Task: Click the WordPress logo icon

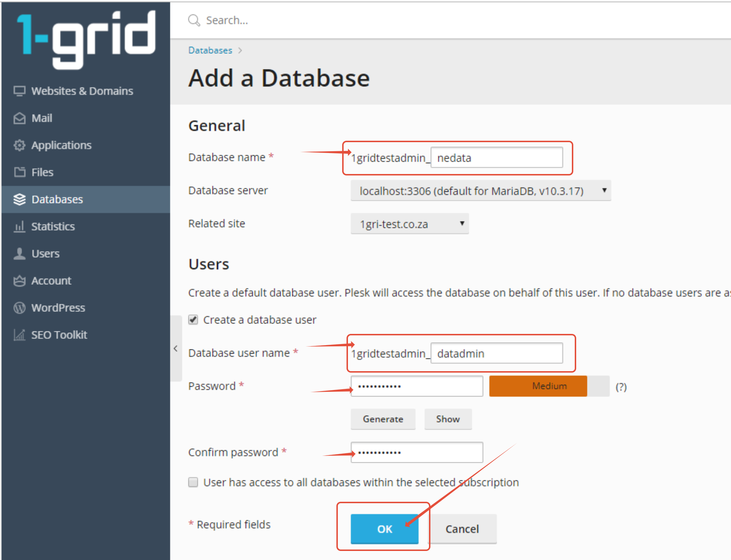Action: point(20,308)
